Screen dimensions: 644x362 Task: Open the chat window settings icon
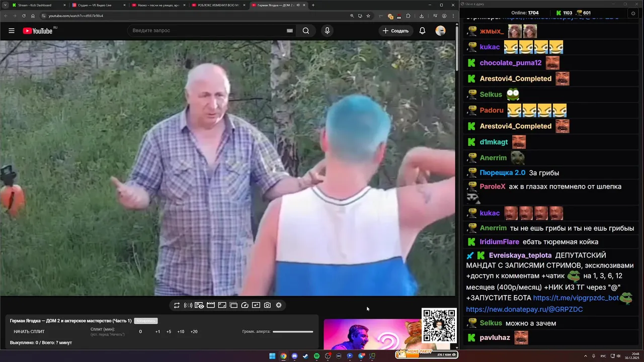pos(633,14)
